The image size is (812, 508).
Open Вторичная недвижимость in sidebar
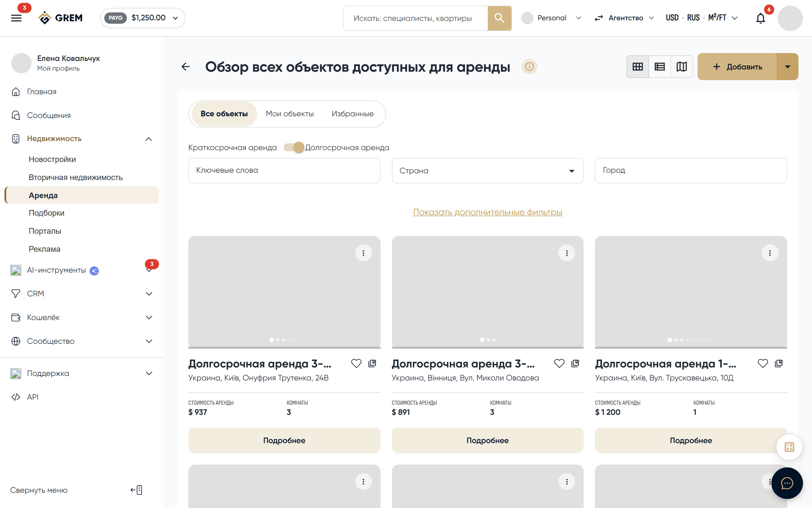(76, 178)
